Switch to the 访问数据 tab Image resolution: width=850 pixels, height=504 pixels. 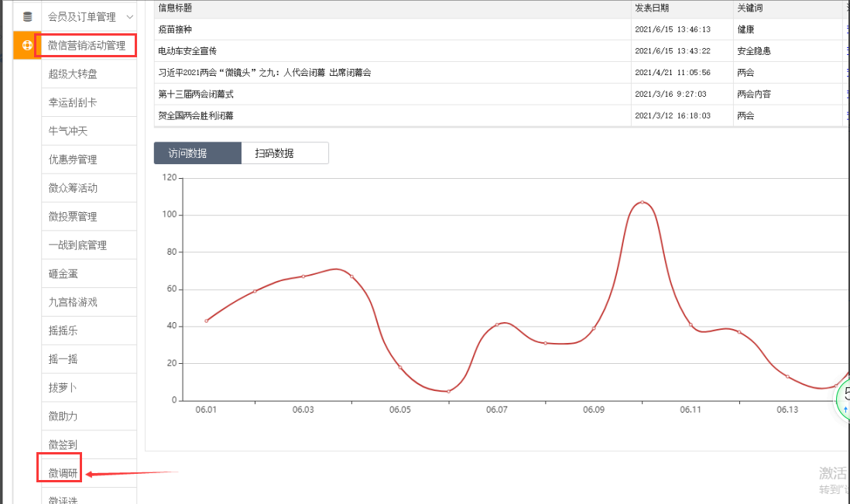pyautogui.click(x=197, y=153)
